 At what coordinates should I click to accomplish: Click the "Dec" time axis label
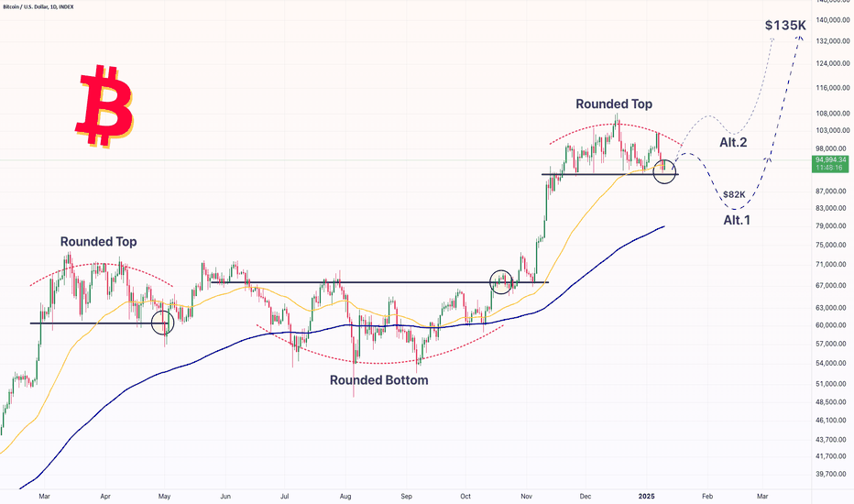coord(585,497)
